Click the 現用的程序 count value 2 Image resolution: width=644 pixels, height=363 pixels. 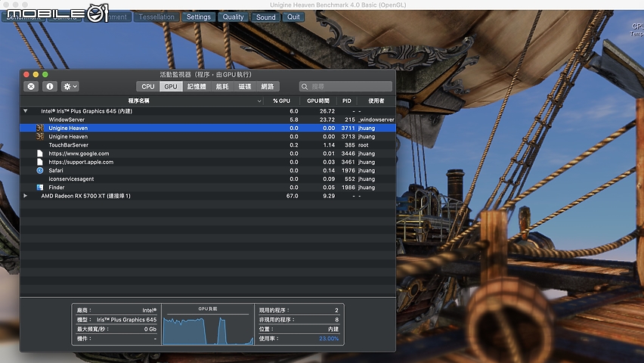click(x=336, y=310)
